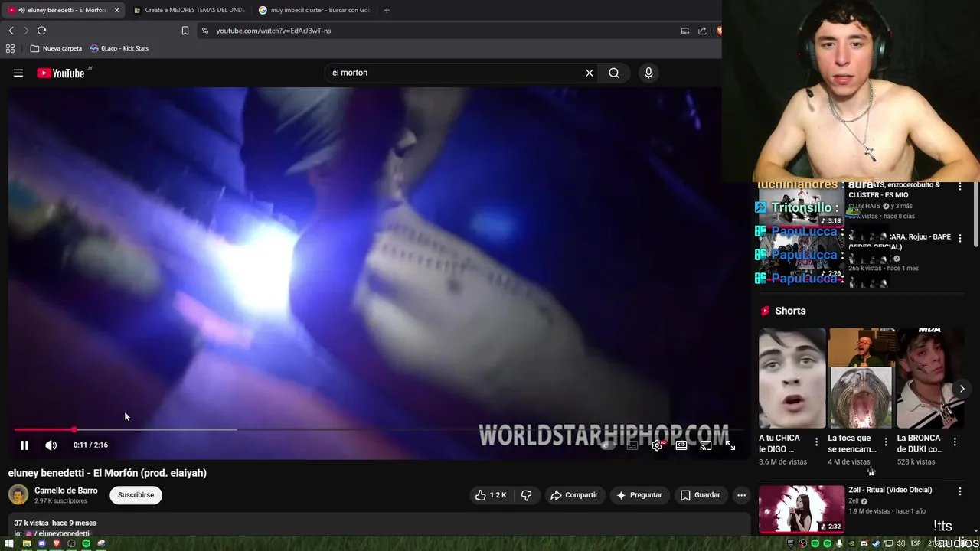Click the system tray volume icon
The height and width of the screenshot is (551, 980).
pos(900,543)
